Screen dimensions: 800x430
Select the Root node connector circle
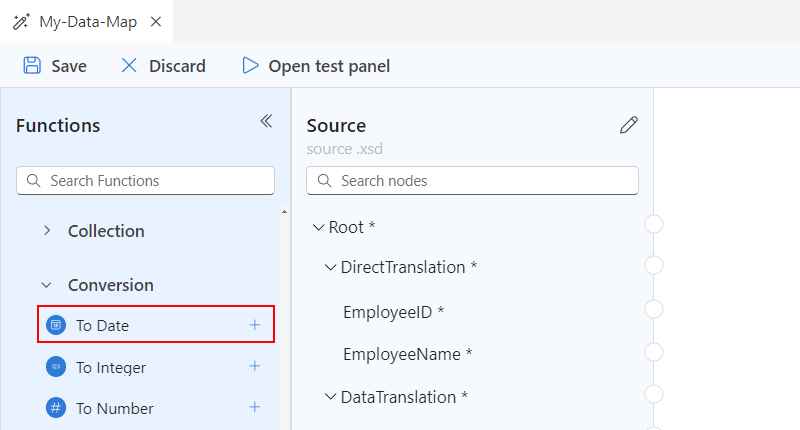click(654, 224)
